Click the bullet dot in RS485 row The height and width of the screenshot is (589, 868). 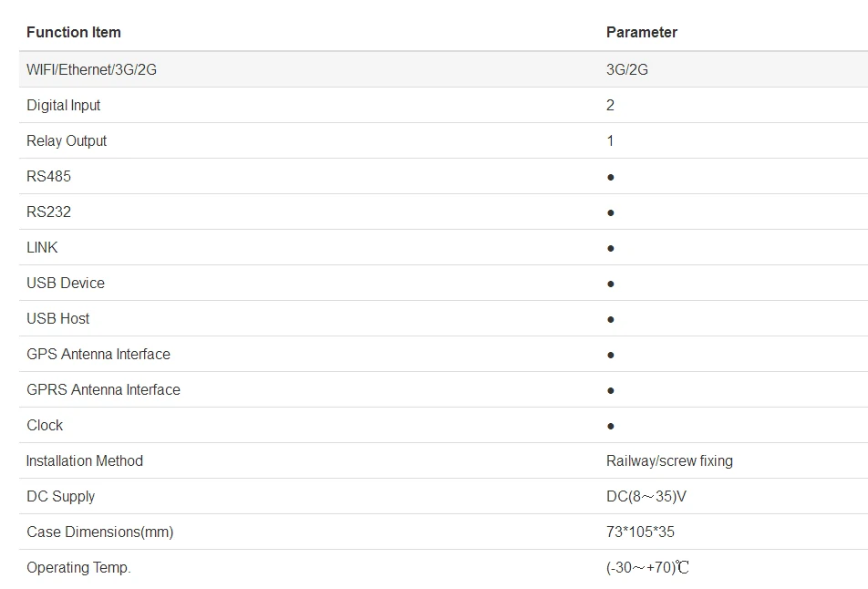coord(611,177)
